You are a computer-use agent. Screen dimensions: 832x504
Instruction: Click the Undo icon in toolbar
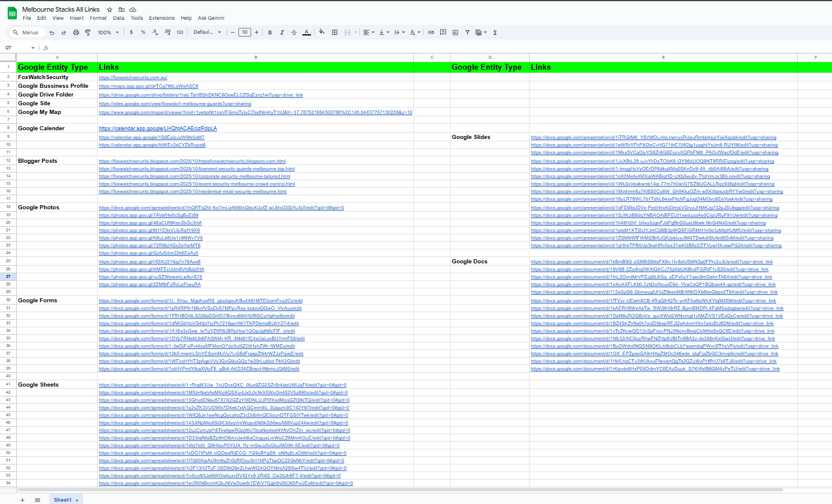(52, 33)
